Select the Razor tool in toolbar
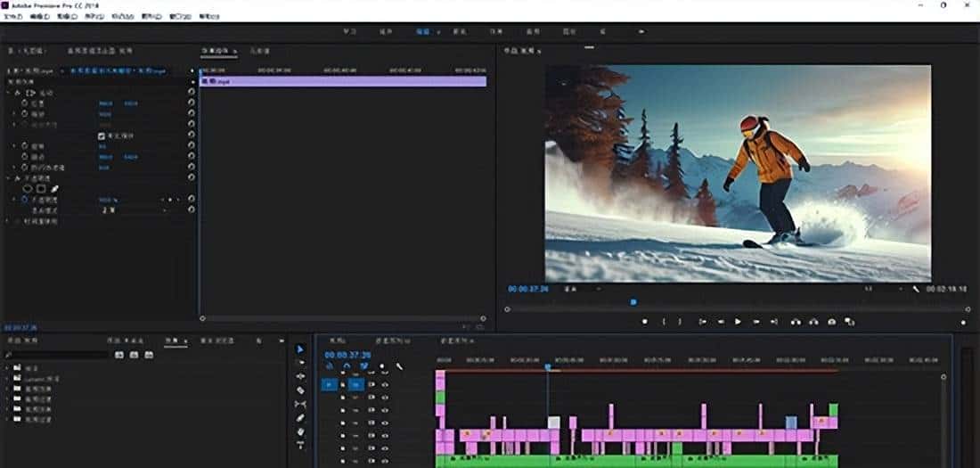Viewport: 980px width, 468px height. tap(300, 390)
